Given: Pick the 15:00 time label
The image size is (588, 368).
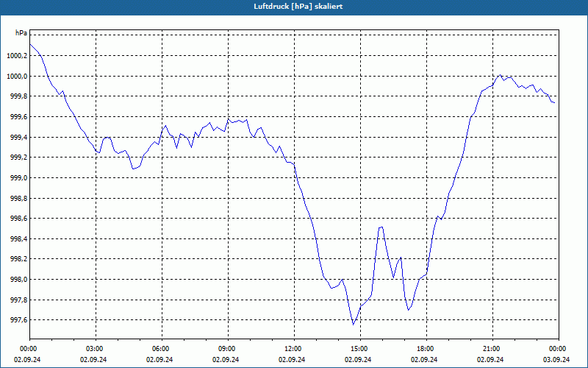Looking at the screenshot, I should (359, 349).
